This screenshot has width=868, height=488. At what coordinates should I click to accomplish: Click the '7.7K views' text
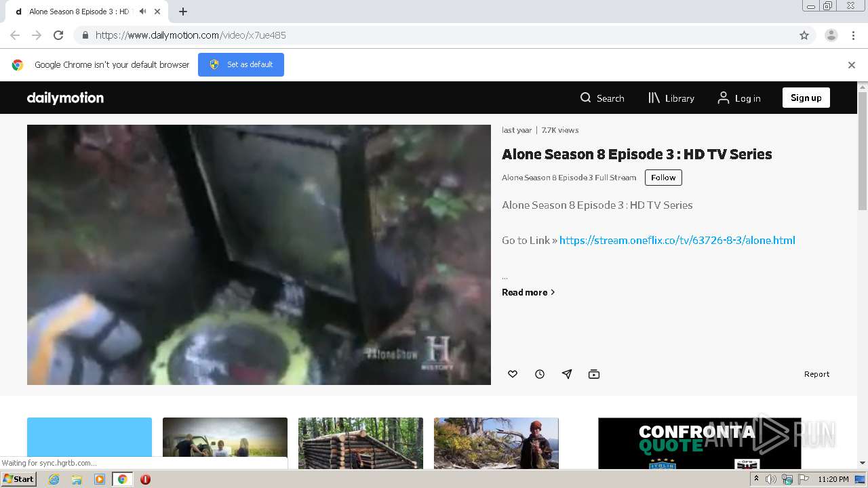pyautogui.click(x=560, y=130)
